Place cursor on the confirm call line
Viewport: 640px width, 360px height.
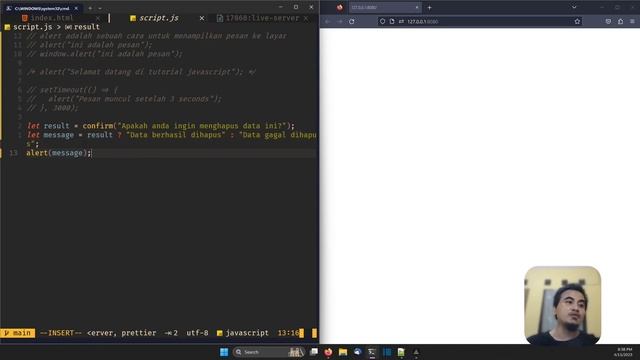click(x=160, y=126)
